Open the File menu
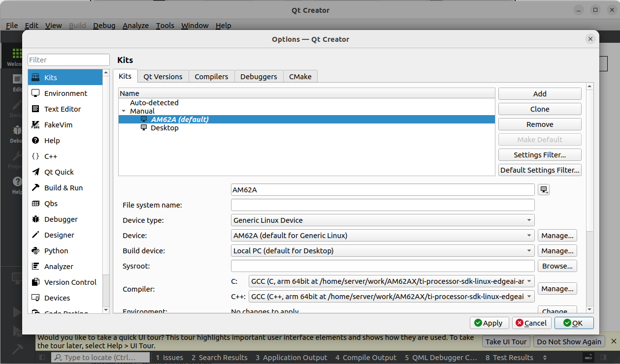Screen dimensions: 620x364 tap(12, 26)
